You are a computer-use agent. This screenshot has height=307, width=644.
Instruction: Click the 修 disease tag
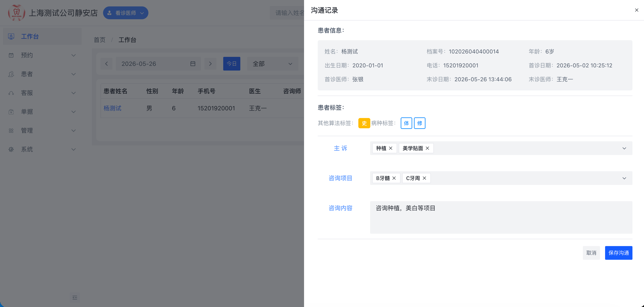(x=419, y=123)
